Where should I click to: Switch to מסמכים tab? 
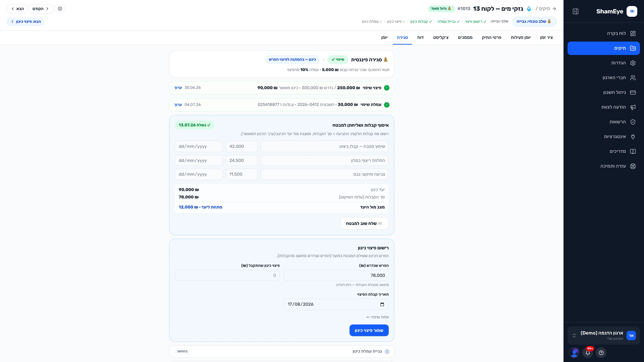pos(465,38)
